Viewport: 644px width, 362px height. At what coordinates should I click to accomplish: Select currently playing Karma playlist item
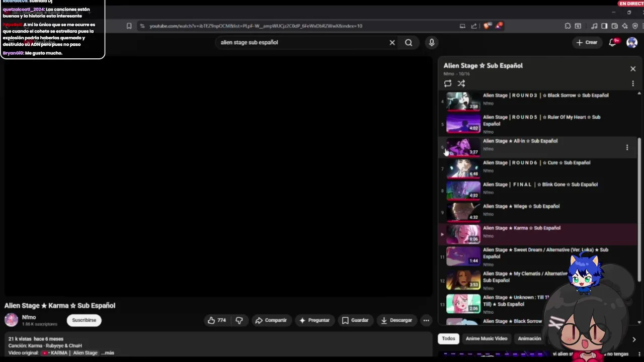pyautogui.click(x=538, y=234)
